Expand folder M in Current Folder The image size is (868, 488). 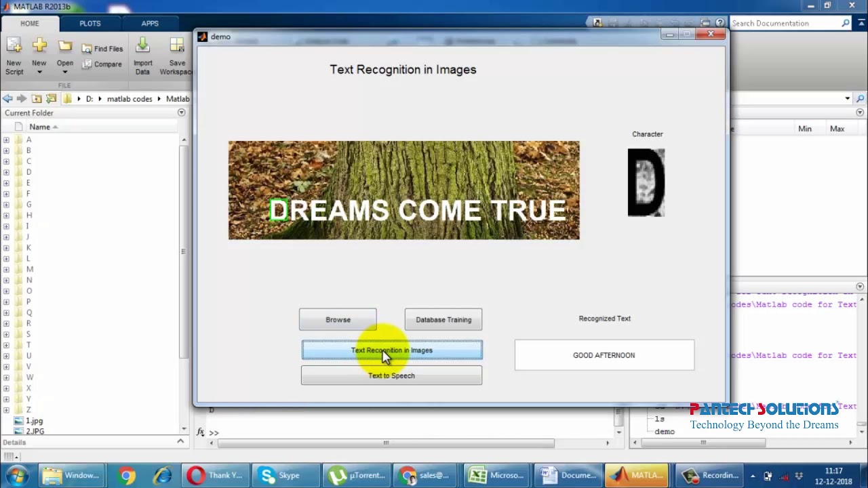(x=7, y=269)
